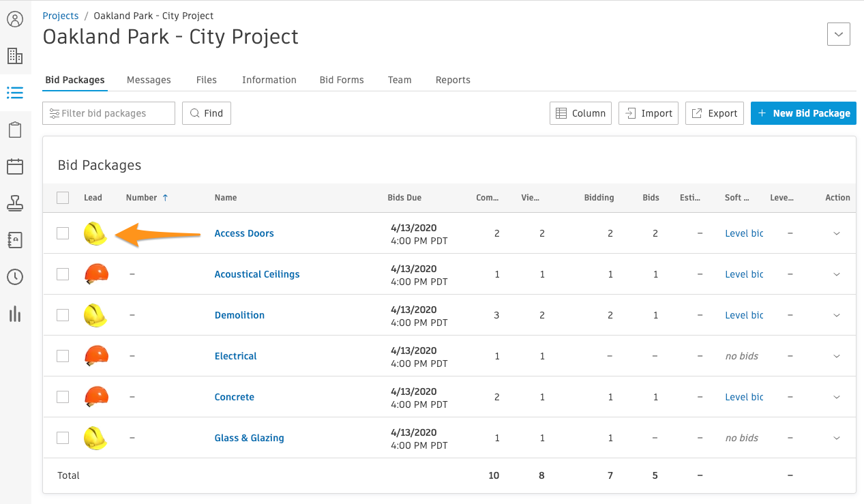
Task: Expand action menu for Access Doors
Action: (x=837, y=233)
